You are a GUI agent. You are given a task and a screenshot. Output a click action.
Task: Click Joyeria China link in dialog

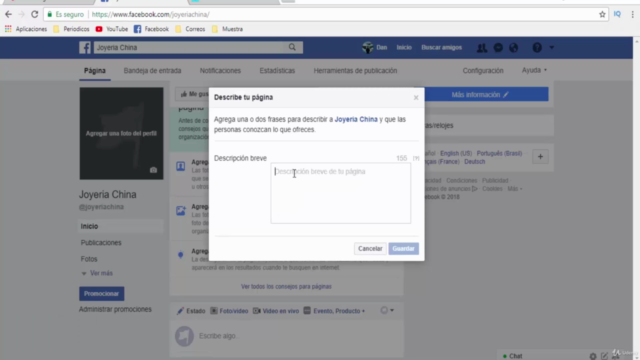[356, 119]
